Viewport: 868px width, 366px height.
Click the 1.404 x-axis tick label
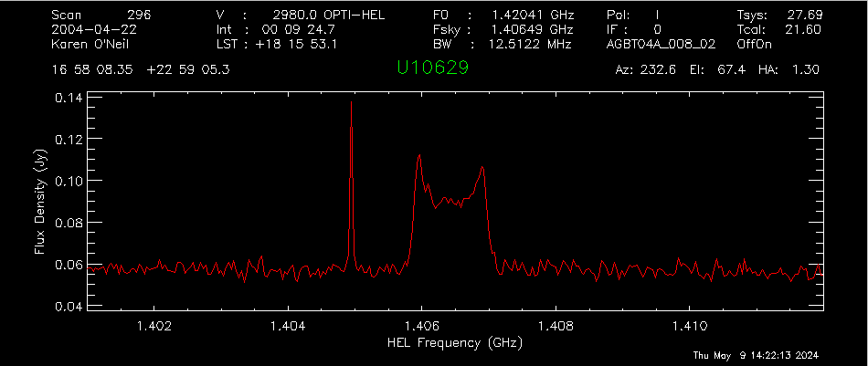pyautogui.click(x=288, y=326)
